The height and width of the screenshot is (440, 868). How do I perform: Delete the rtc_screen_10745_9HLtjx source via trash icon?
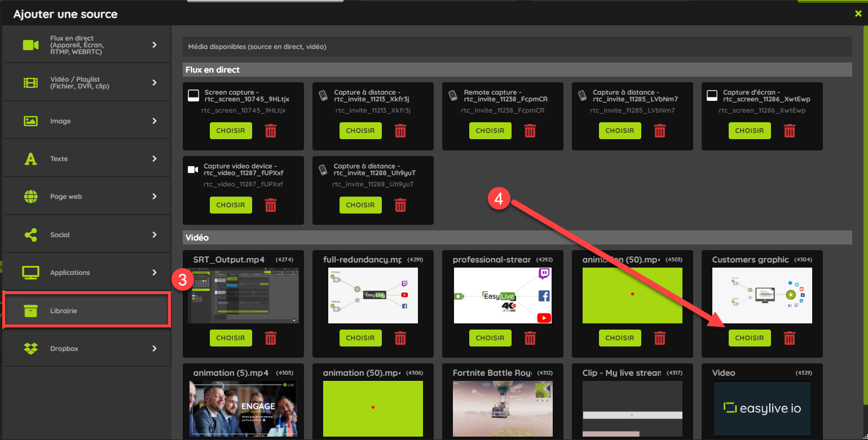tap(271, 131)
